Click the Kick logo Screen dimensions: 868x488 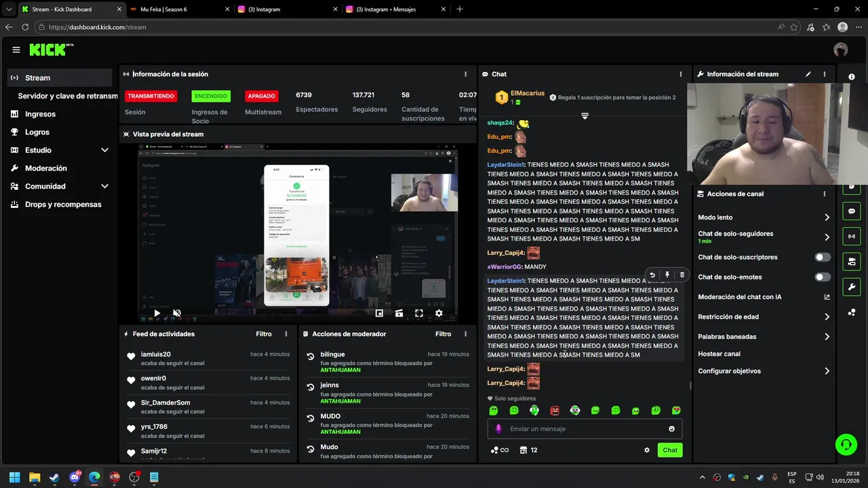51,49
